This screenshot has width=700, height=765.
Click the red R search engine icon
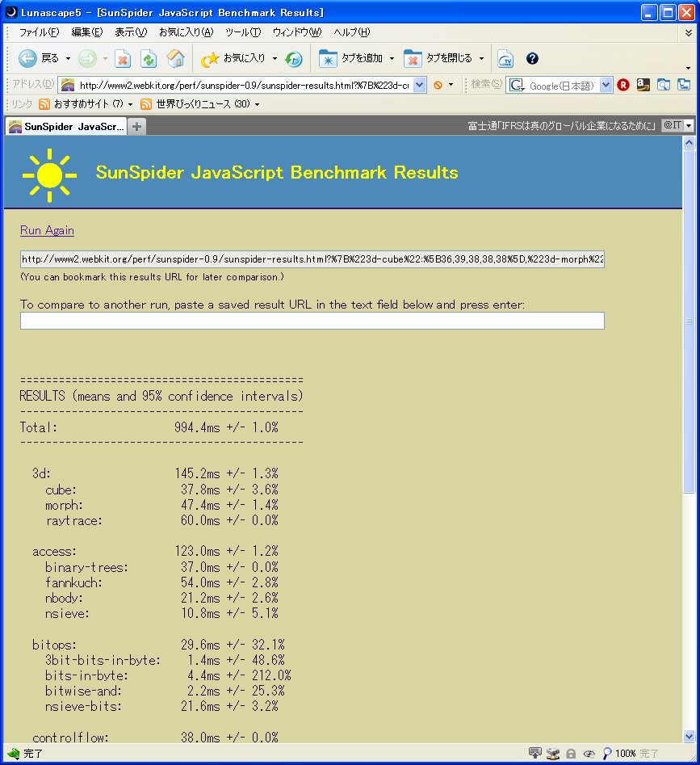pos(623,85)
